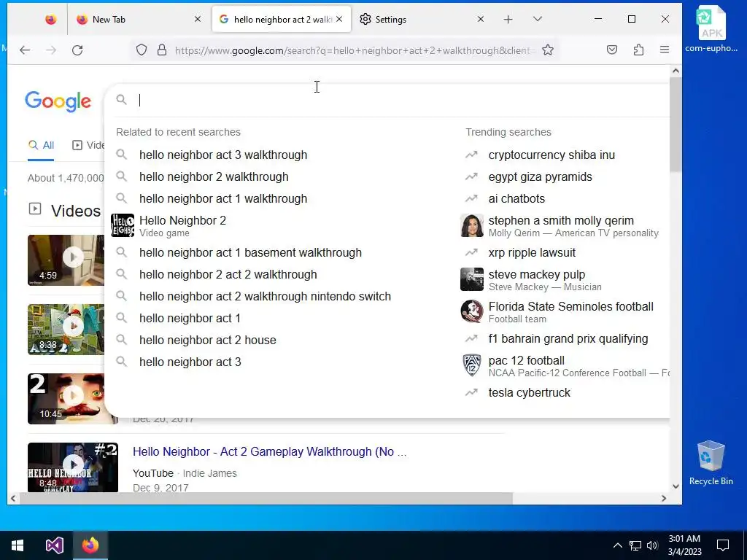Close the New Tab tab
The width and height of the screenshot is (747, 560).
pyautogui.click(x=198, y=19)
